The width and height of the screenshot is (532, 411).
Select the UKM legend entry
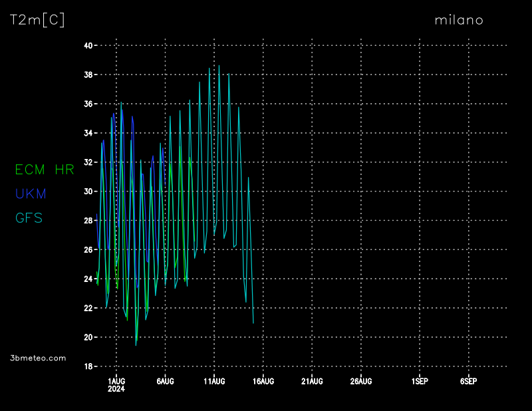pos(31,194)
